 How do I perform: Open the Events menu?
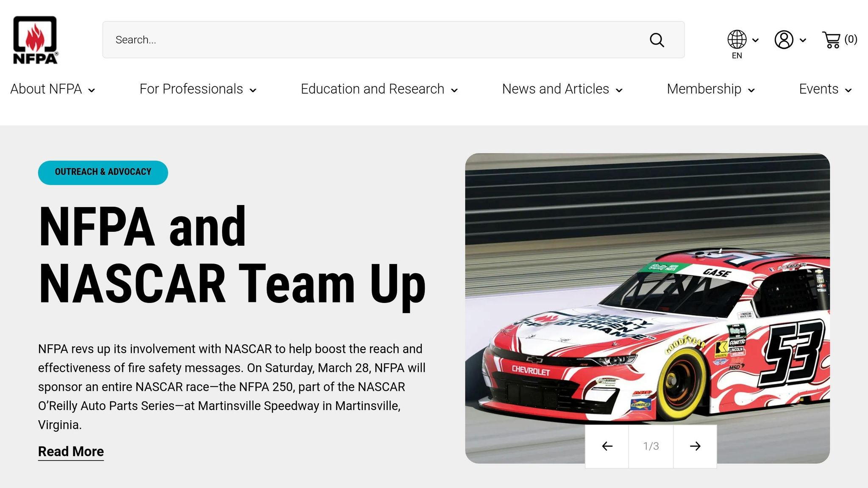click(825, 89)
